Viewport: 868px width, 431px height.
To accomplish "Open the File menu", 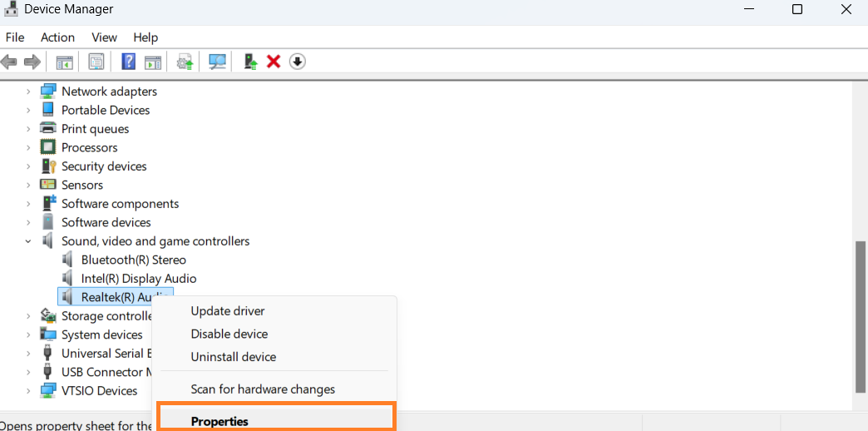I will (x=15, y=37).
